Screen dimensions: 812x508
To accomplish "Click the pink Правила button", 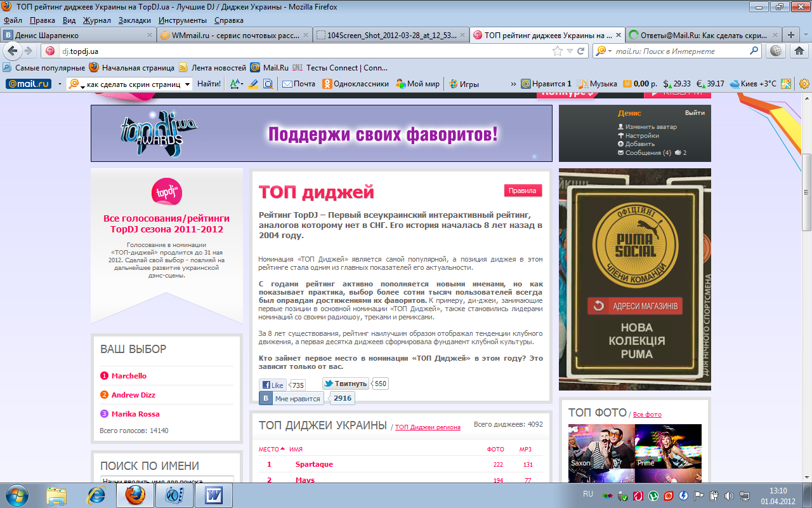I will coord(523,190).
